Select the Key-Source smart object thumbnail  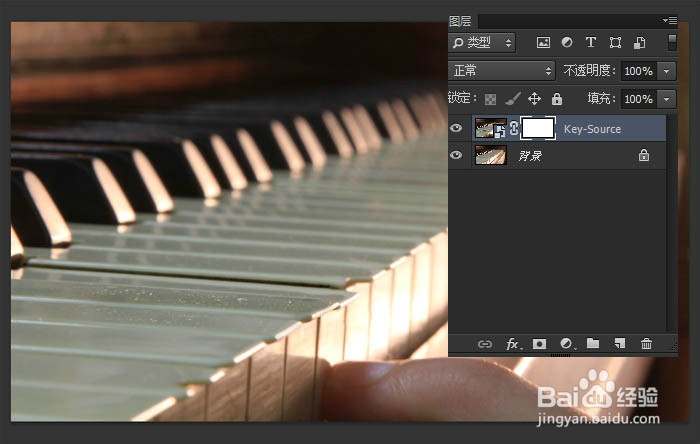[x=491, y=129]
